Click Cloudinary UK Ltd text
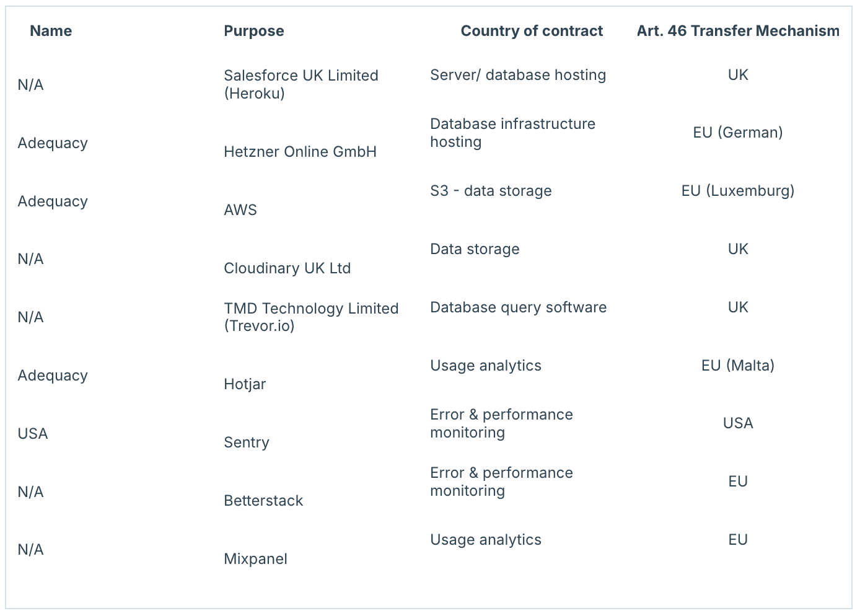This screenshot has width=860, height=616. tap(287, 268)
